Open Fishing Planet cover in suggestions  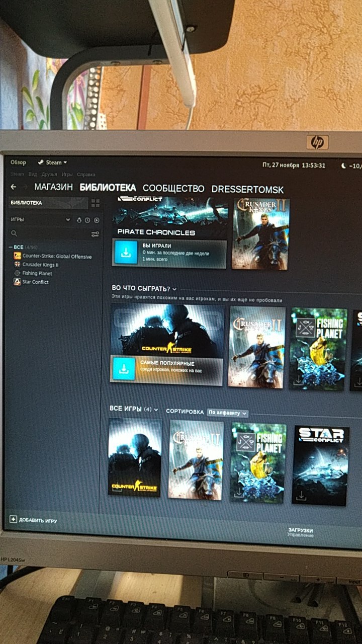pyautogui.click(x=318, y=349)
